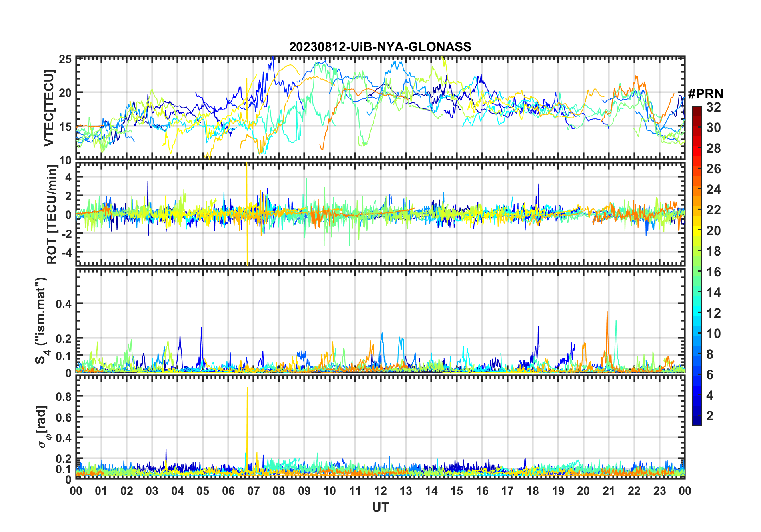Click colorbar tick label "28"

[x=713, y=148]
